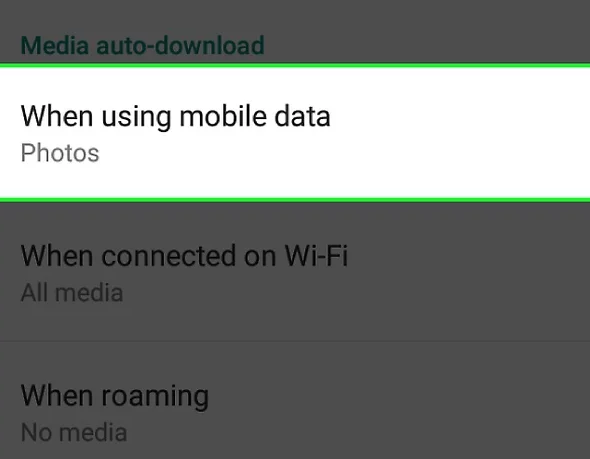Click the blank area beside 'Photos'
Viewport: 590px width, 459px height.
[x=345, y=153]
